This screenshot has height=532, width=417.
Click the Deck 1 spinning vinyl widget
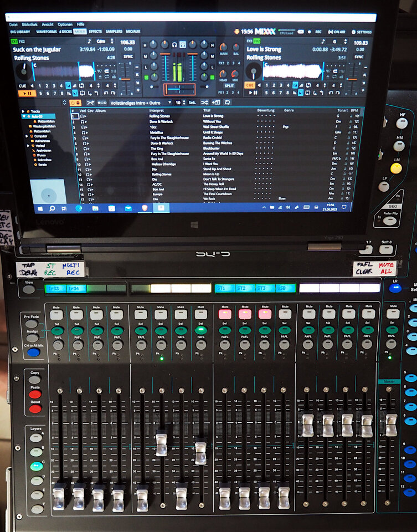click(x=24, y=70)
